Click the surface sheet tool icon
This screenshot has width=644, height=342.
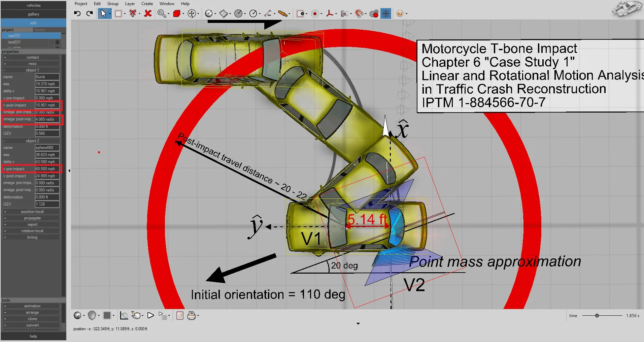(224, 13)
